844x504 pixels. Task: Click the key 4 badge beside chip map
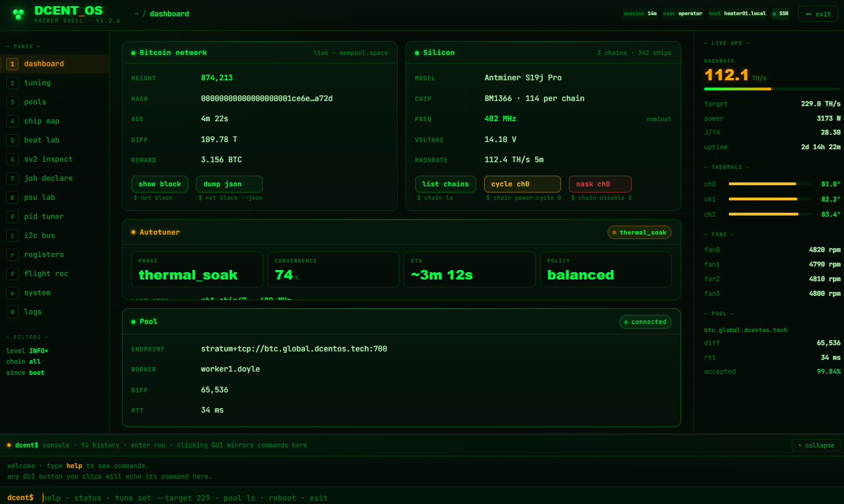(x=12, y=121)
